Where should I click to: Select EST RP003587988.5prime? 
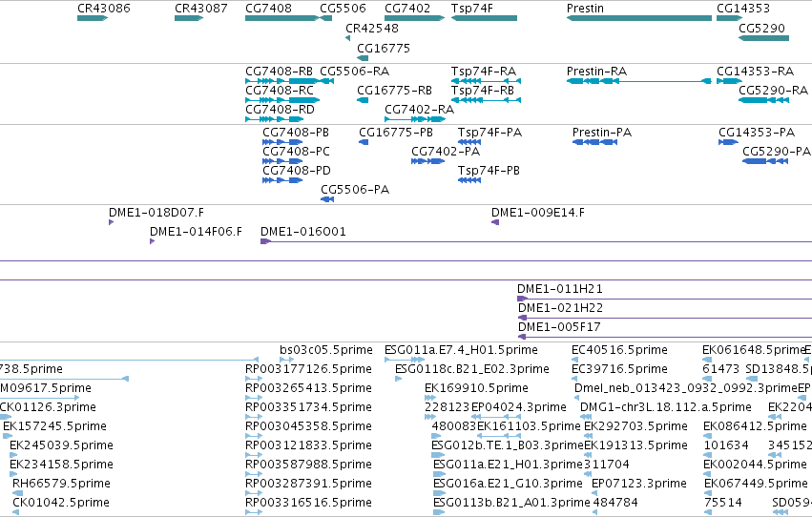[254, 474]
